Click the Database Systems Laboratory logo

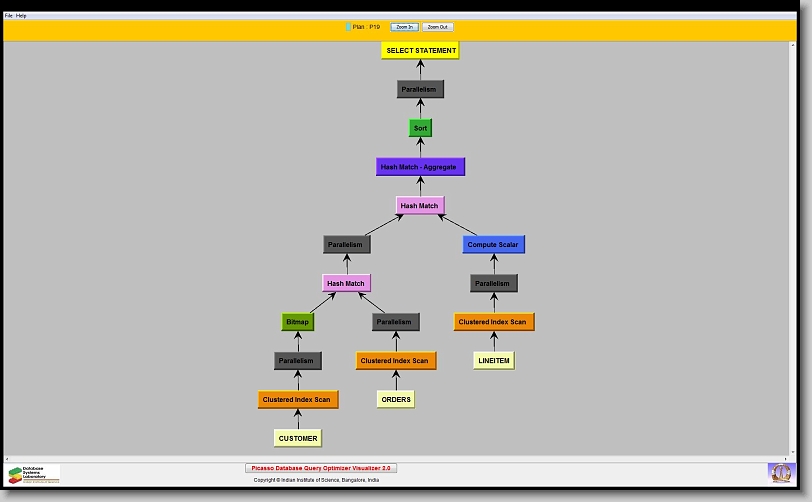[x=34, y=474]
